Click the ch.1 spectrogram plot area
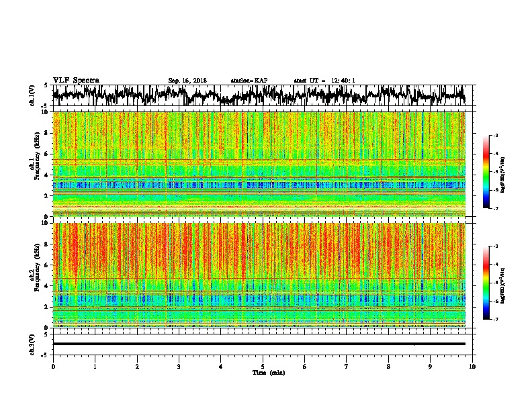Image resolution: width=532 pixels, height=411 pixels. 259,164
